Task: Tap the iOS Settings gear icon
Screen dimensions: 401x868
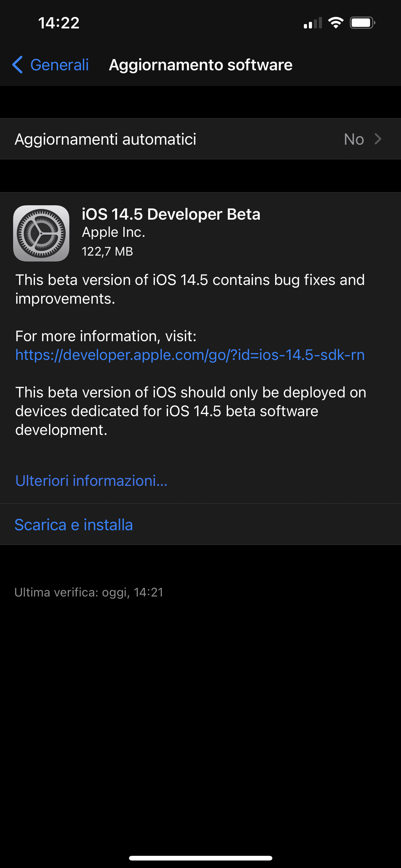Action: [41, 233]
